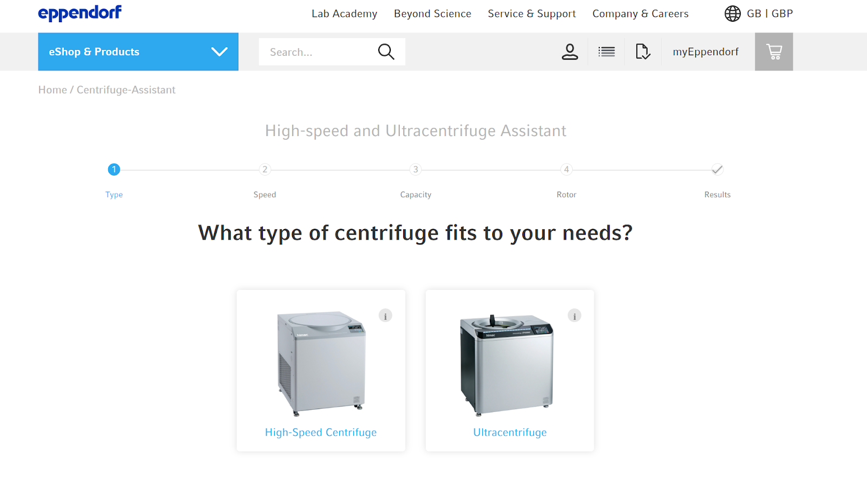Open the user account icon
The height and width of the screenshot is (504, 867).
(x=570, y=51)
